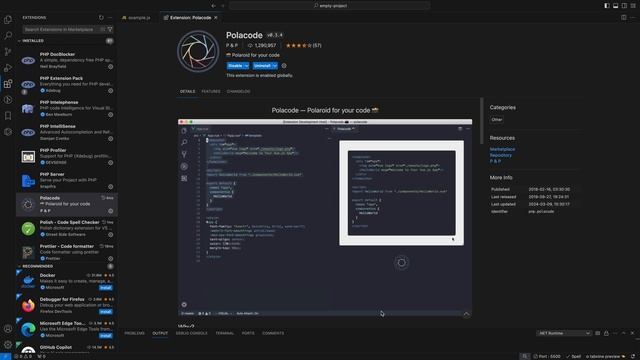Image resolution: width=640 pixels, height=360 pixels.
Task: Click the details page vertical scrollbar
Action: [482, 120]
